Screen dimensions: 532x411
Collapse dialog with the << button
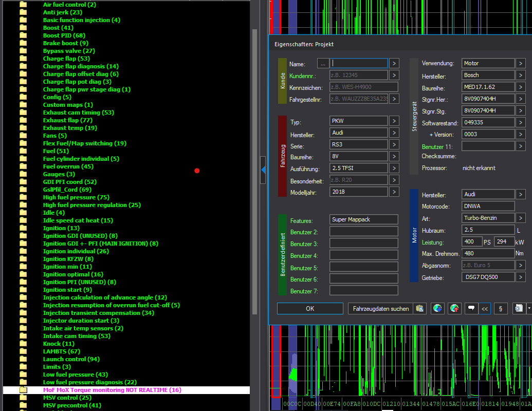(x=485, y=309)
